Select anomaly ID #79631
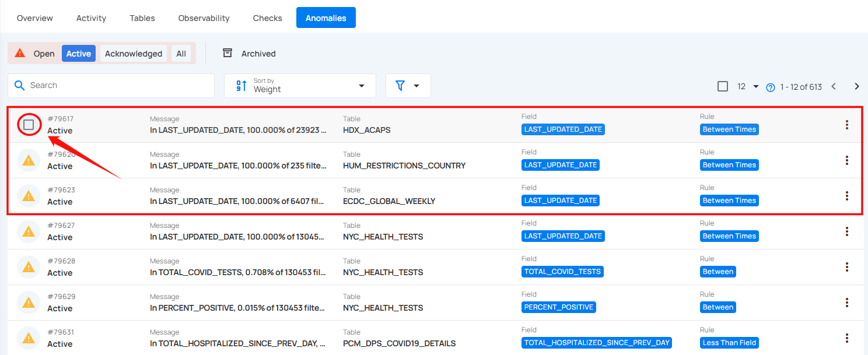Screen dimensions: 868x355 click(x=61, y=332)
